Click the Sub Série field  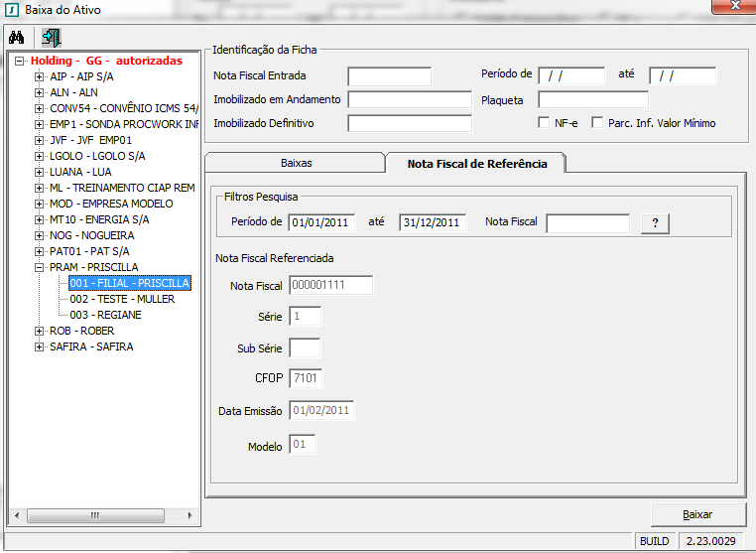pos(305,347)
